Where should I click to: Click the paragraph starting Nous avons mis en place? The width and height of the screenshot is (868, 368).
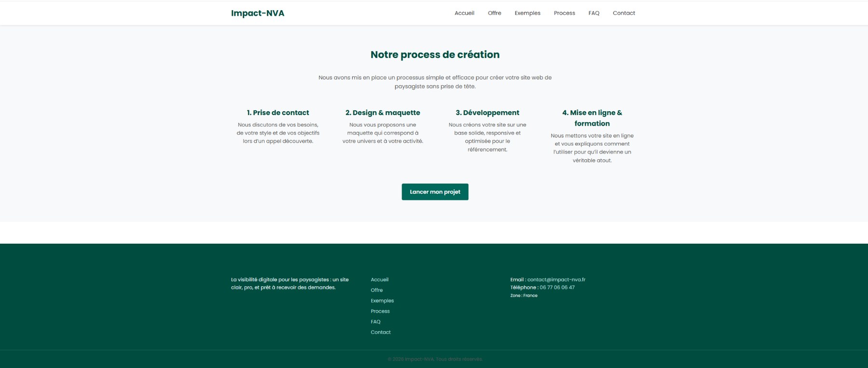point(435,82)
